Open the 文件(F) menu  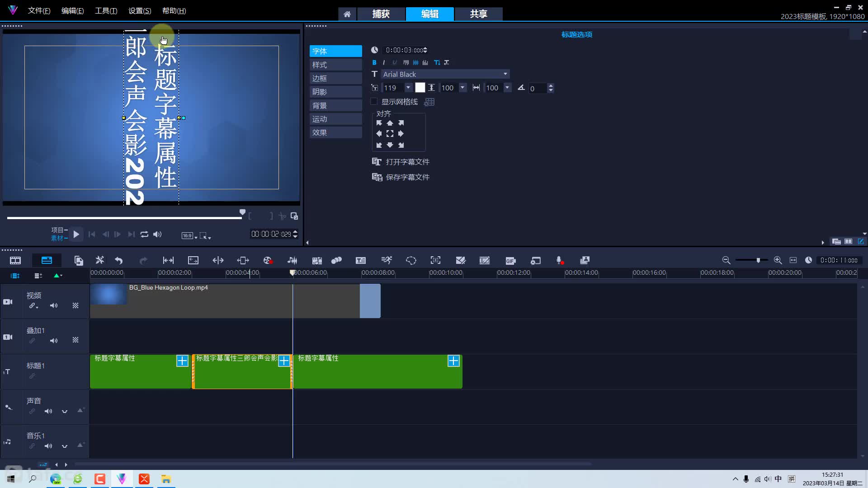click(x=39, y=11)
